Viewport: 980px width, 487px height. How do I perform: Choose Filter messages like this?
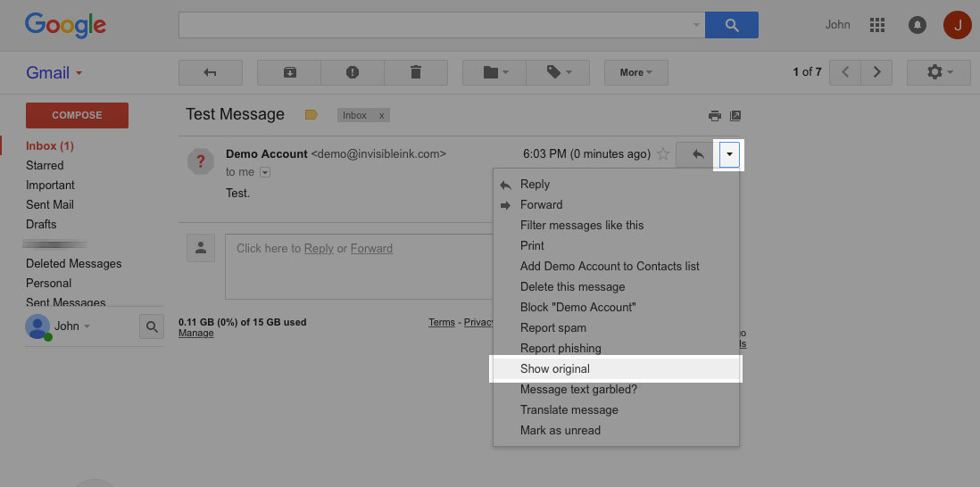point(616,226)
